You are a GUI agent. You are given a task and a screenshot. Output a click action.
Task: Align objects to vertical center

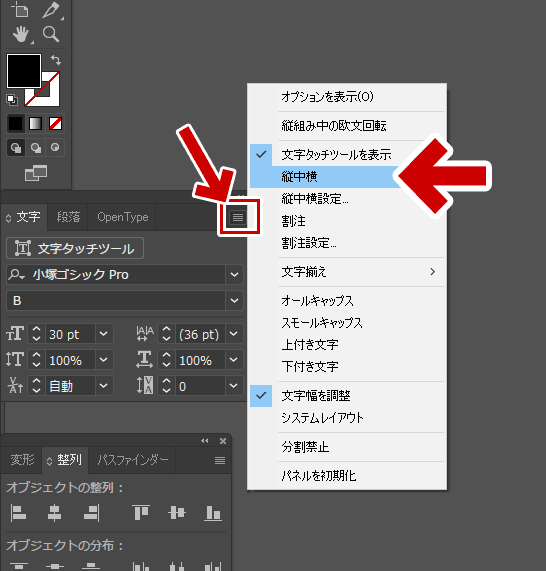pyautogui.click(x=177, y=513)
